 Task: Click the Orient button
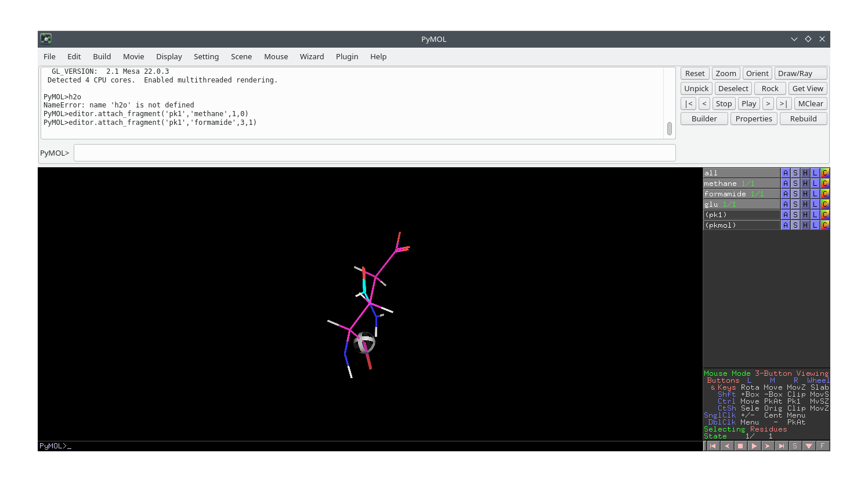[x=757, y=73]
